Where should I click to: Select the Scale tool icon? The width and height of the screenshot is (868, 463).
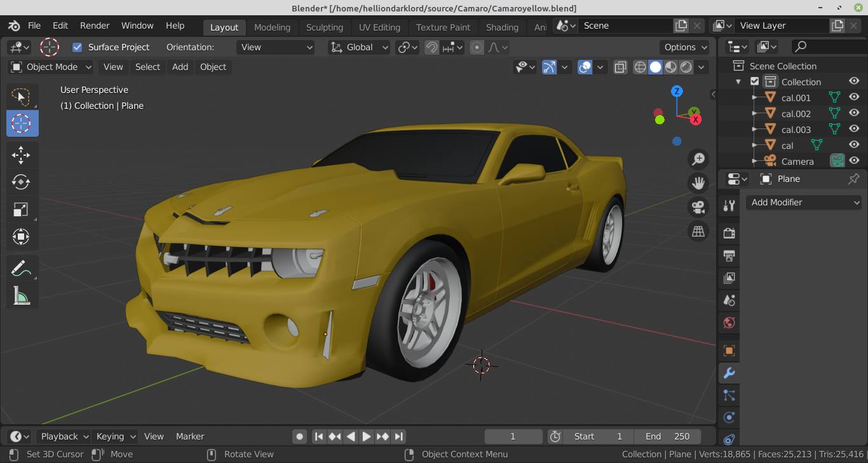21,210
